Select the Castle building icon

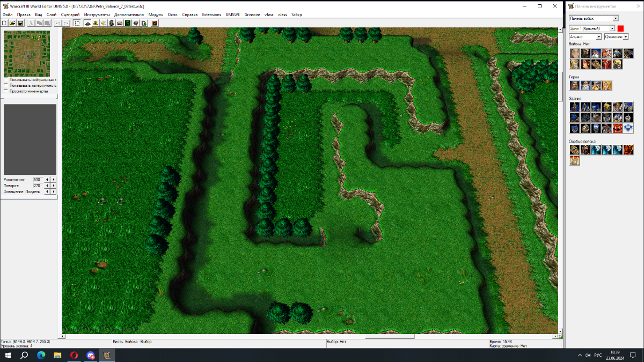tap(596, 107)
